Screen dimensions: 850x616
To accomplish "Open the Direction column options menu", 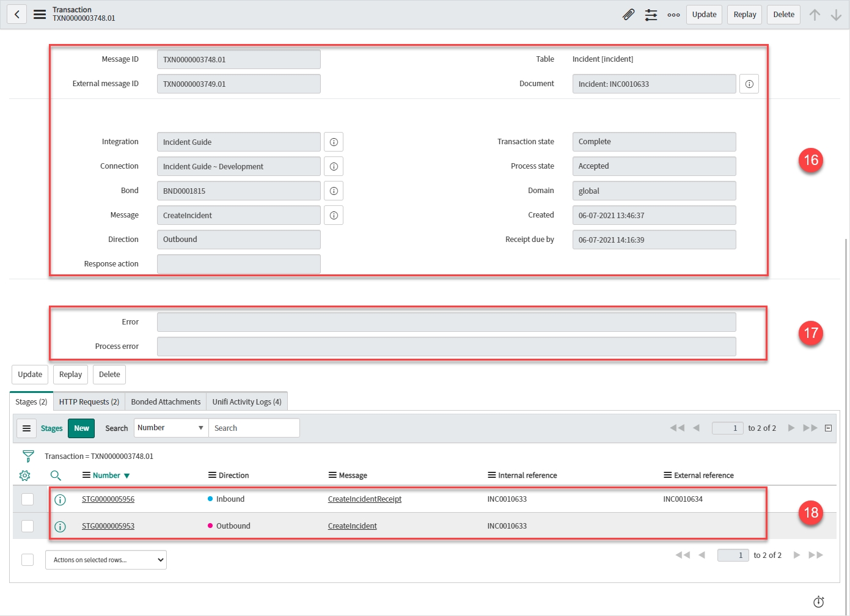I will point(212,475).
